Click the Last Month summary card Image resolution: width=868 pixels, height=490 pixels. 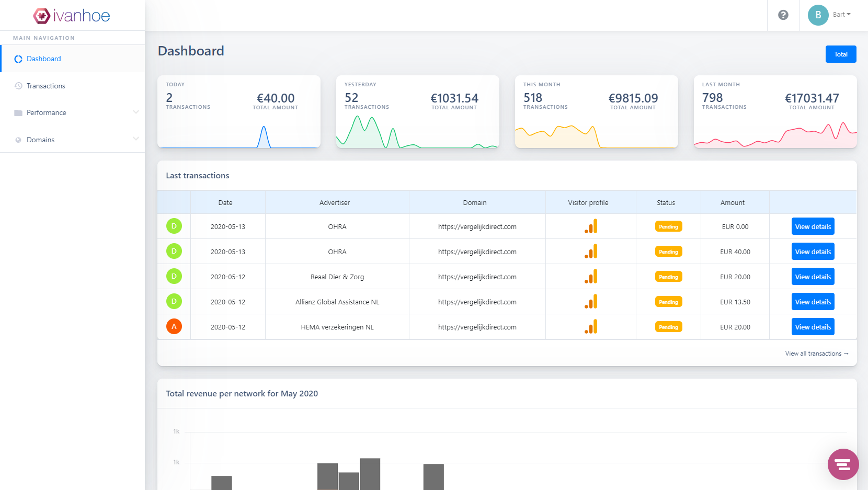click(775, 111)
